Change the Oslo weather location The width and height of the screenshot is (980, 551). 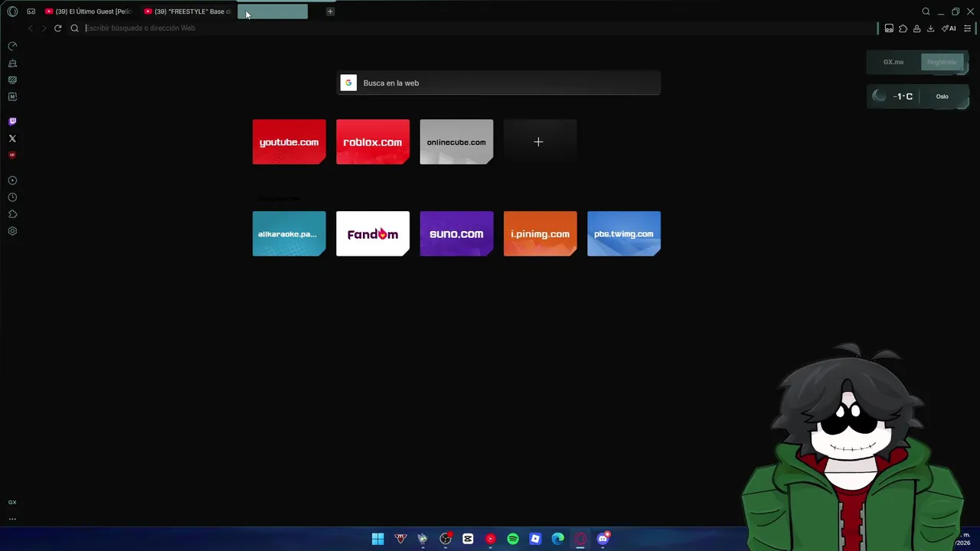(942, 96)
